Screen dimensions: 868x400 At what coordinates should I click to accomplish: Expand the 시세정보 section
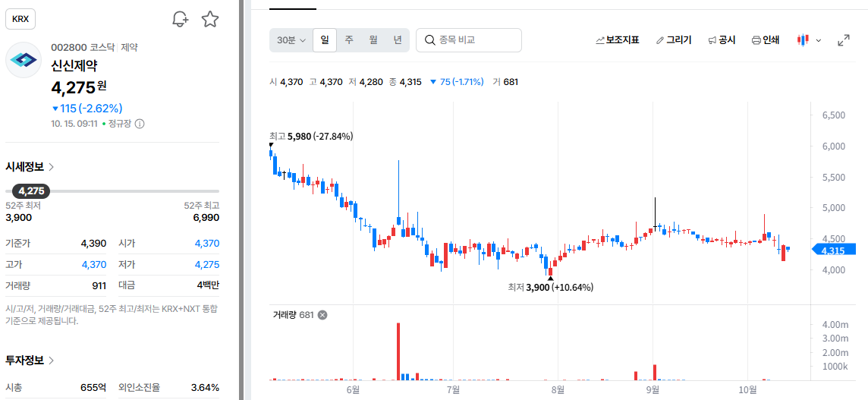30,167
